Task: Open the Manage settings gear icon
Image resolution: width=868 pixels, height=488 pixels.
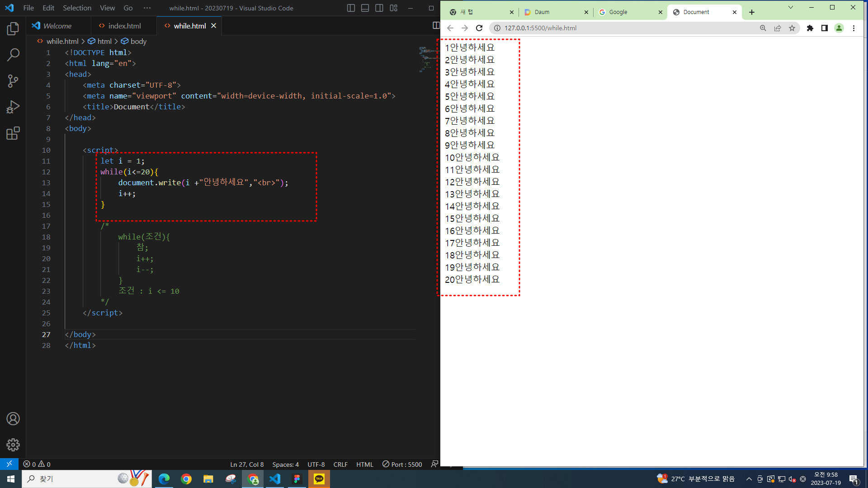Action: pos(13,445)
